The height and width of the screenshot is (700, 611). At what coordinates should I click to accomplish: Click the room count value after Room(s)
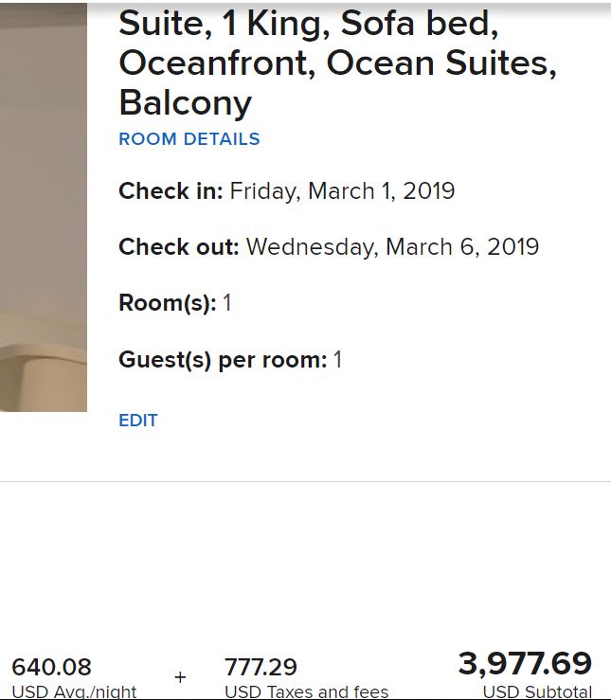(x=227, y=304)
